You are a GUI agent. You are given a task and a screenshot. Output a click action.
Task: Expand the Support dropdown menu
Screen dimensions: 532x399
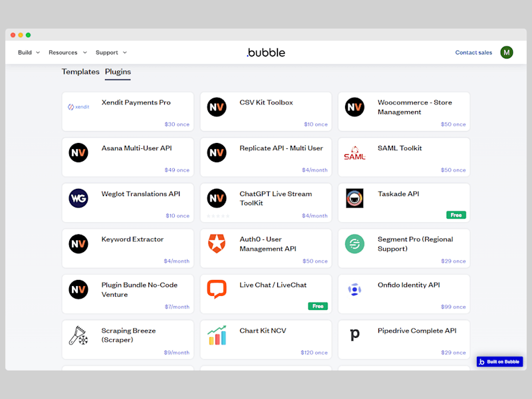pyautogui.click(x=111, y=53)
